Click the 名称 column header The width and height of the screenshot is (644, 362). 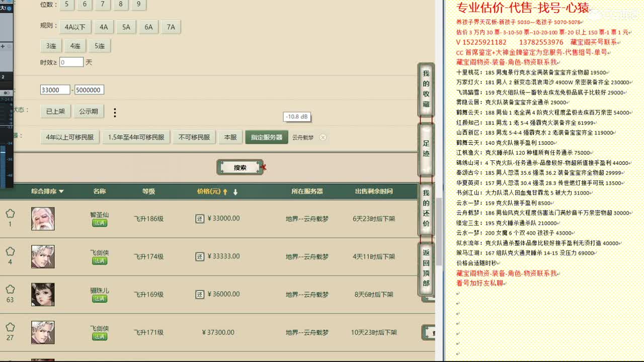(100, 192)
